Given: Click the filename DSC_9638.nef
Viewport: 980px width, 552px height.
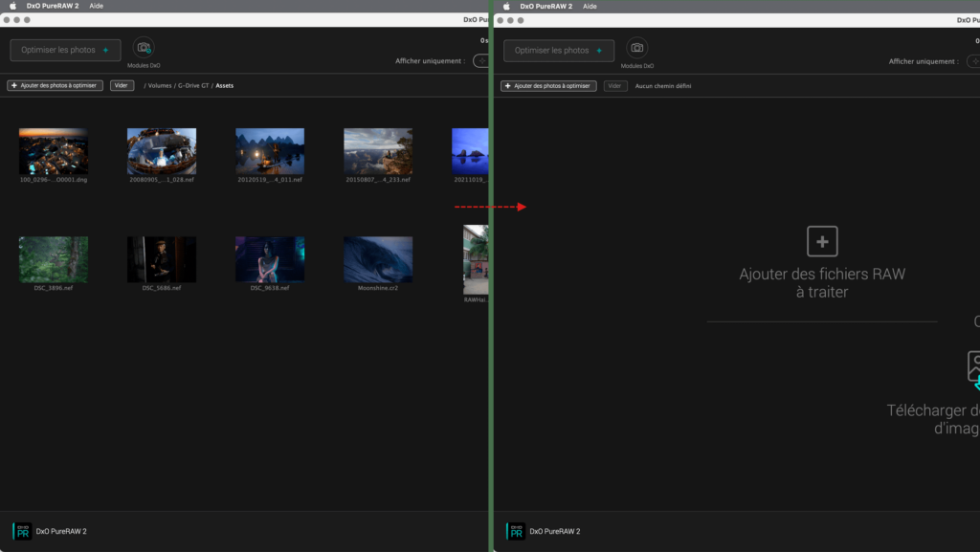Looking at the screenshot, I should coord(270,288).
